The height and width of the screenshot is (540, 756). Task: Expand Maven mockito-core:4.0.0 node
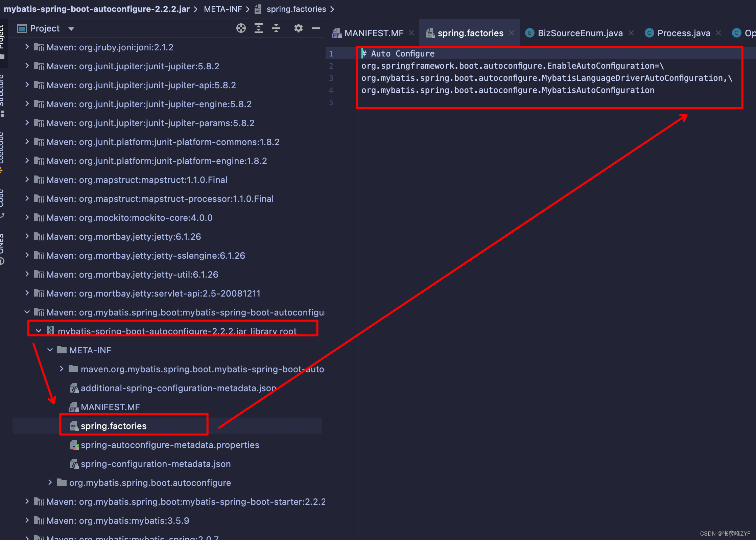(x=27, y=217)
